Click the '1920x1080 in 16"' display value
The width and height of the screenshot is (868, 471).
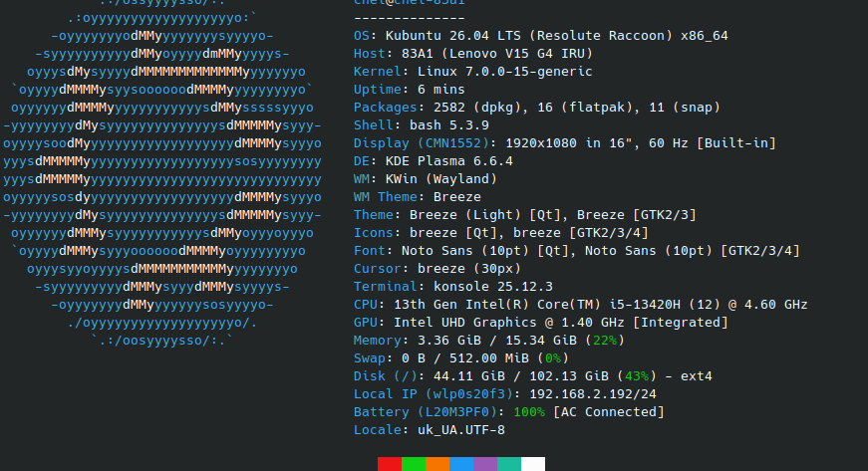click(569, 143)
